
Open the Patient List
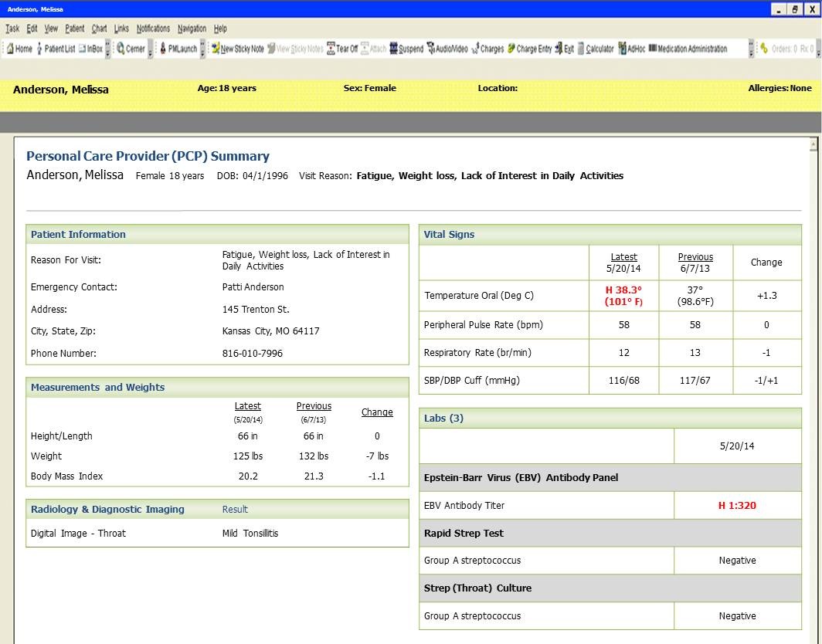tap(56, 49)
